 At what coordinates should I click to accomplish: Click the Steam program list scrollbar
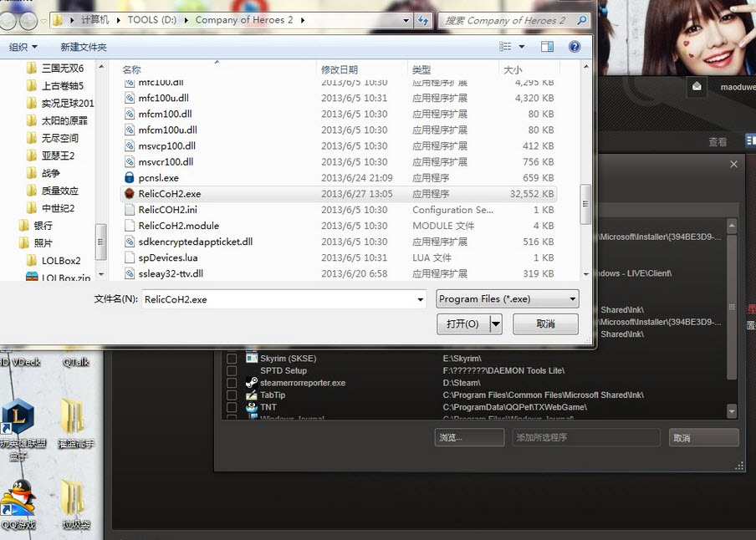click(732, 307)
